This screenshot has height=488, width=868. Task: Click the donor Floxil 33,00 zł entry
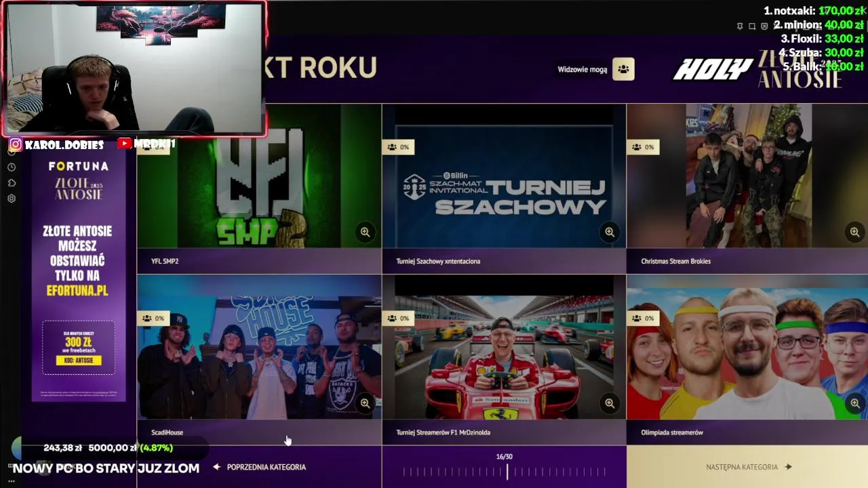(x=822, y=39)
